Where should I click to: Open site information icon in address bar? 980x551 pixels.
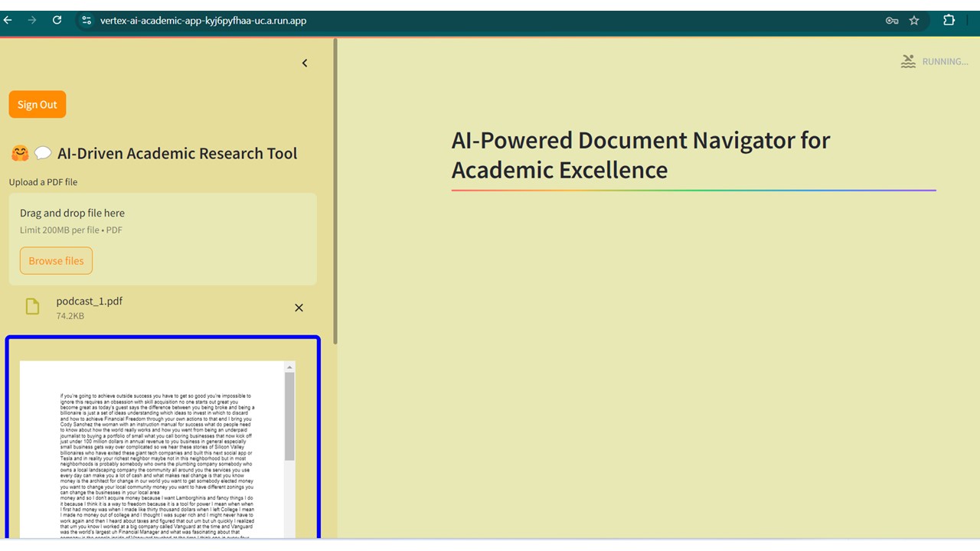[87, 21]
